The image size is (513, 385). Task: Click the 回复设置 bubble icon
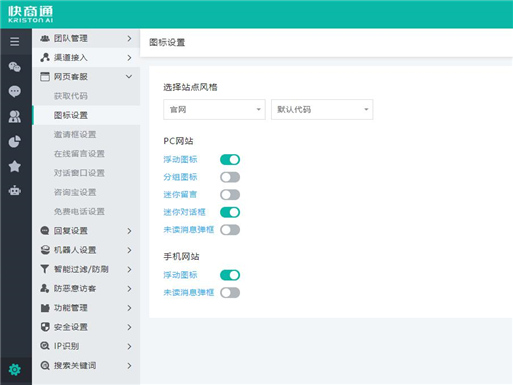point(45,231)
